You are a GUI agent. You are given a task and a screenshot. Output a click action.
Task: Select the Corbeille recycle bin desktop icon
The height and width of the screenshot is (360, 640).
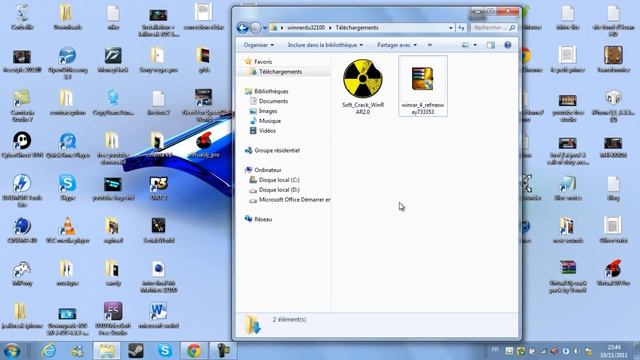click(x=22, y=17)
